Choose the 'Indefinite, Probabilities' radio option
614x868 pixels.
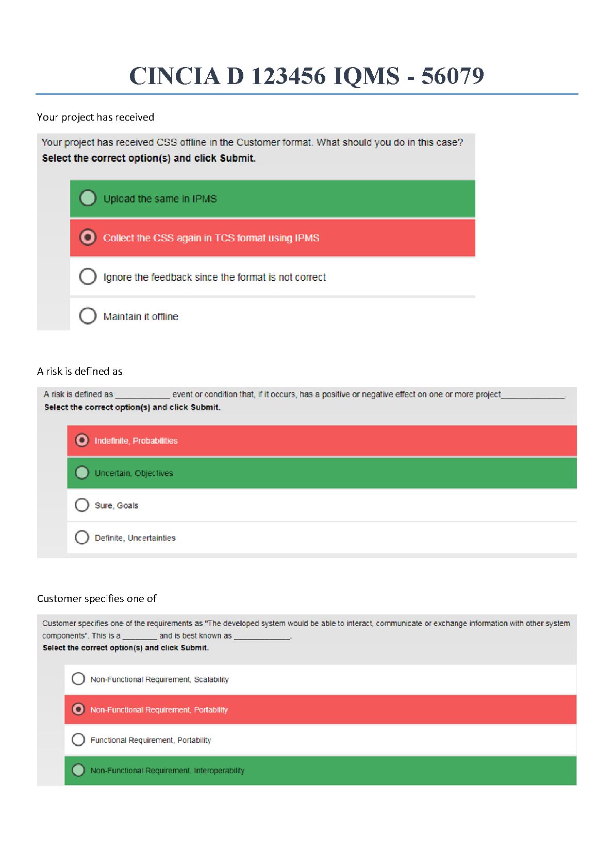click(x=82, y=440)
